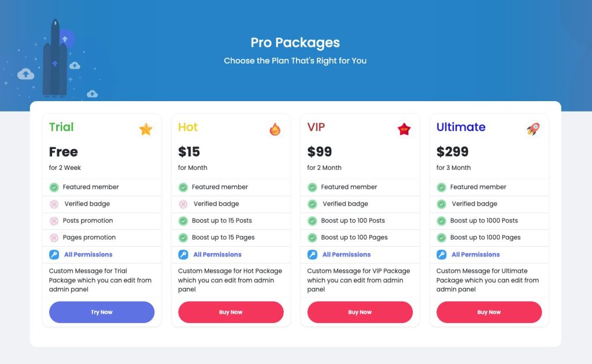Purchase the $99 VIP package with Buy Now
The height and width of the screenshot is (364, 592).
tap(360, 312)
